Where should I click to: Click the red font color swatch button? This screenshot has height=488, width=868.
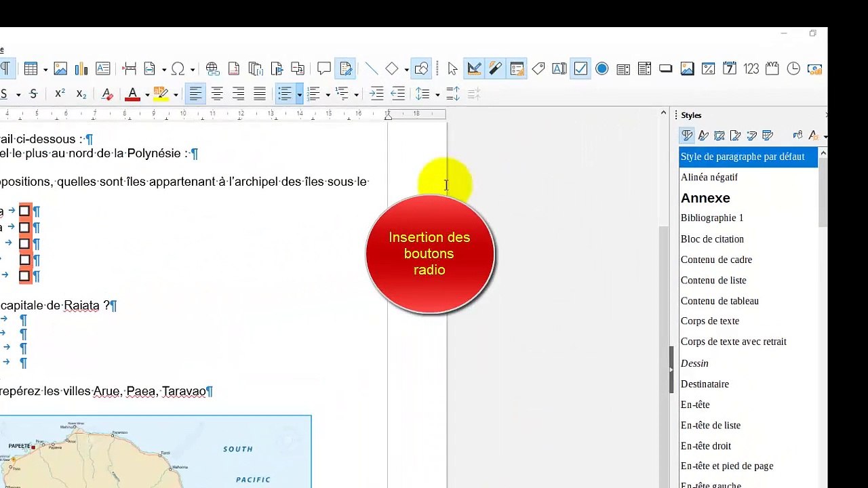point(132,94)
